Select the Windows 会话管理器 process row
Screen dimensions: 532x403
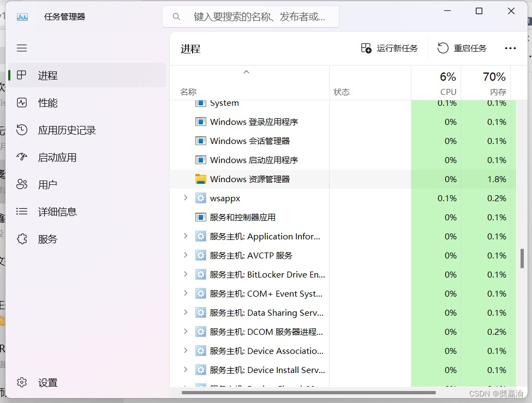[343, 141]
